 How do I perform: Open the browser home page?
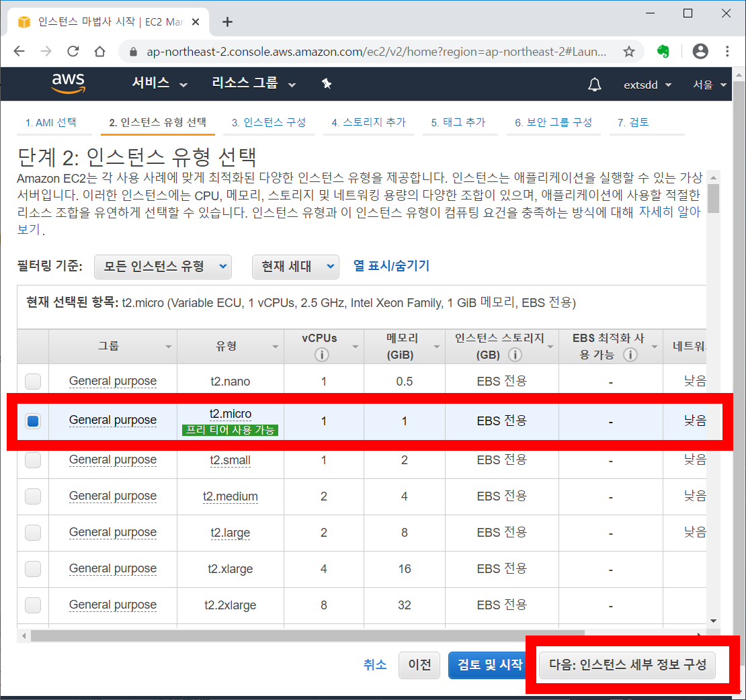100,51
